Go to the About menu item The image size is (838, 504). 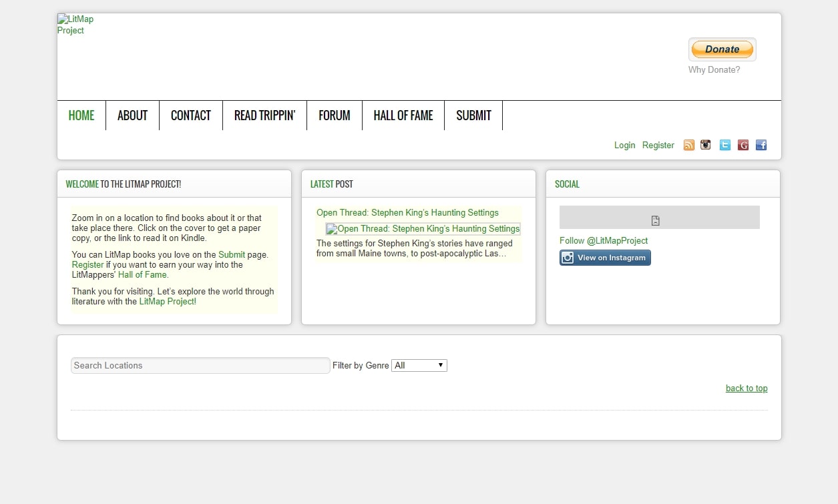(x=132, y=115)
